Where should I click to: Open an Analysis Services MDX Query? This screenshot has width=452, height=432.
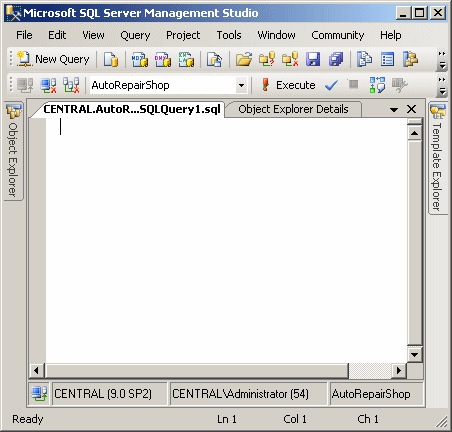tap(140, 59)
